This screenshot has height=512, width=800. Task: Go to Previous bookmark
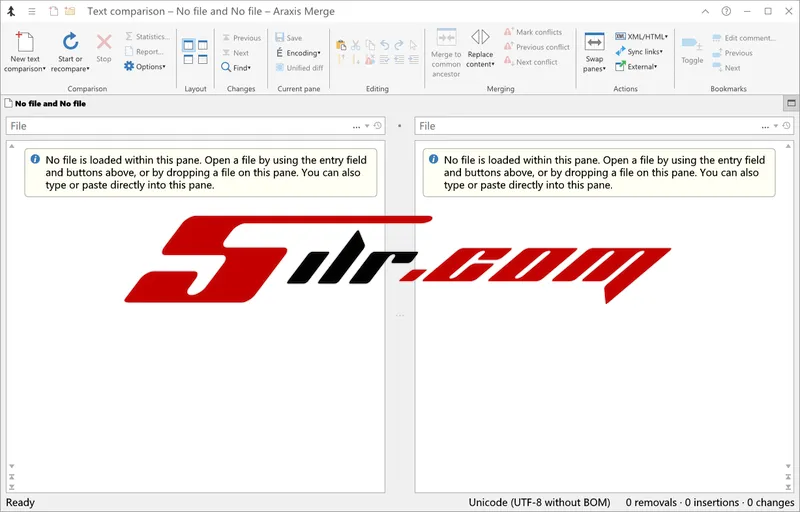click(x=732, y=53)
